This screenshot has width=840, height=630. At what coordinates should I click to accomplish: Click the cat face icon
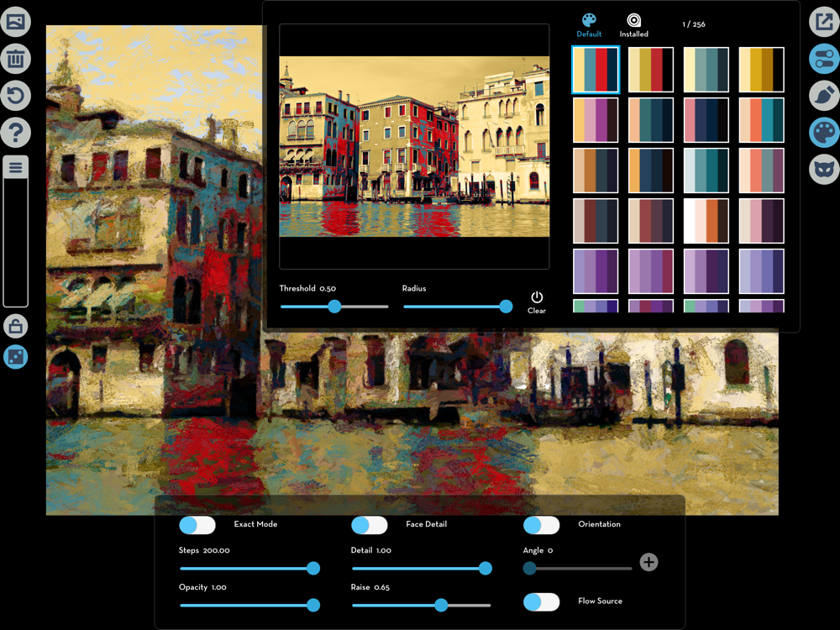pos(824,170)
